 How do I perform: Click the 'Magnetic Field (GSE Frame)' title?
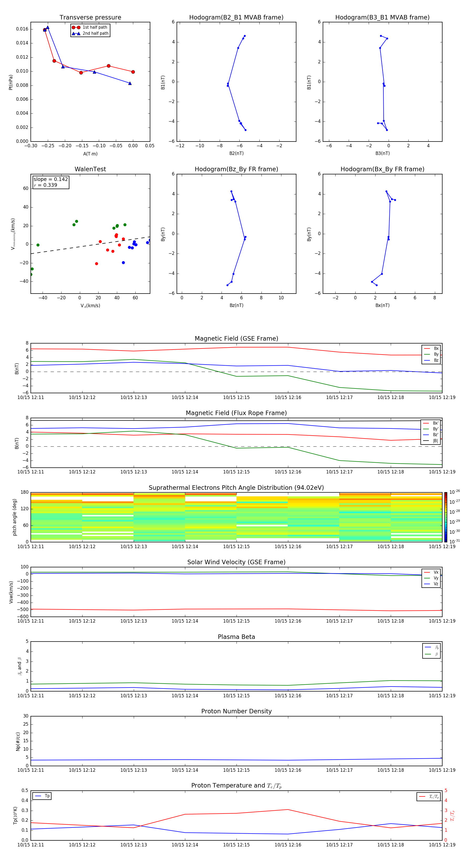tap(236, 339)
